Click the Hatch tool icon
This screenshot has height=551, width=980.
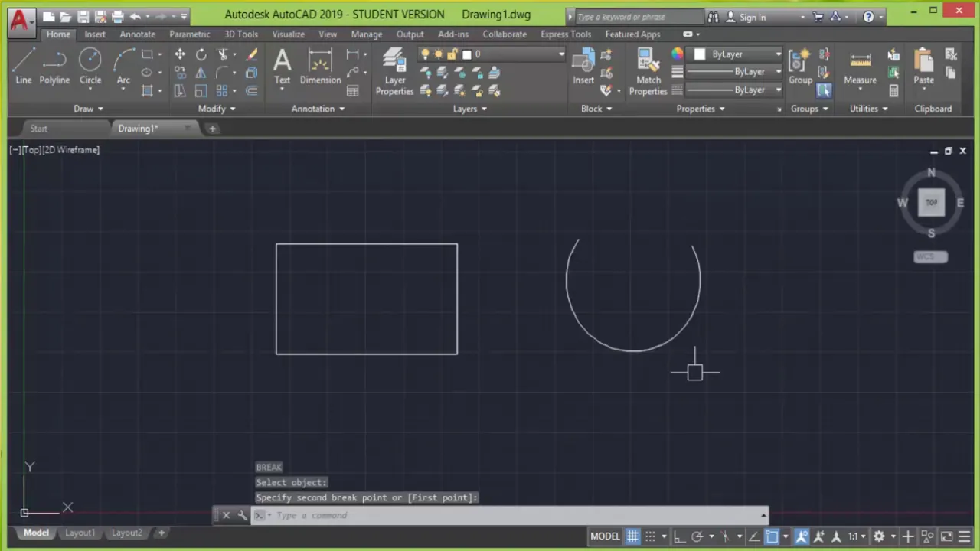click(147, 91)
